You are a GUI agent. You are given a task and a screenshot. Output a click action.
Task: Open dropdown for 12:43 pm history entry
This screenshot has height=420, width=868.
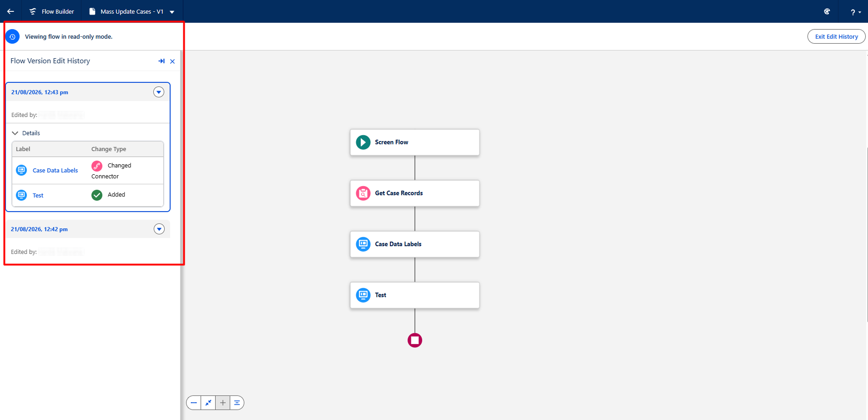(x=159, y=92)
